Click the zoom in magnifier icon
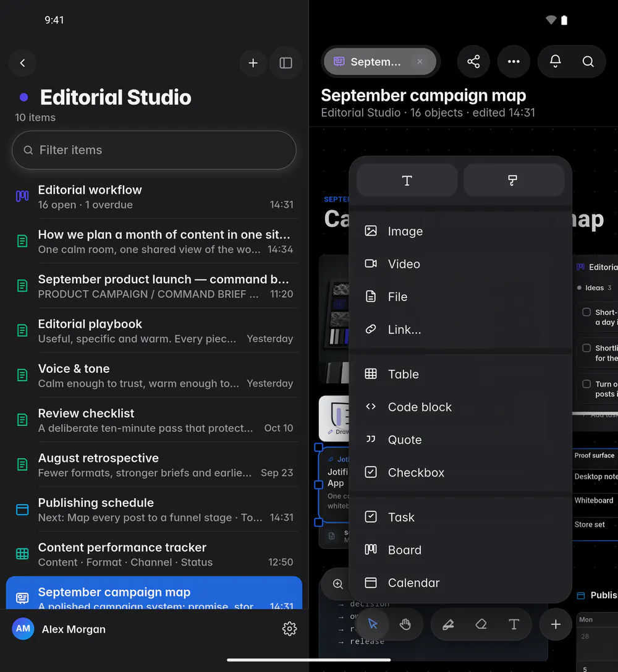 [337, 584]
